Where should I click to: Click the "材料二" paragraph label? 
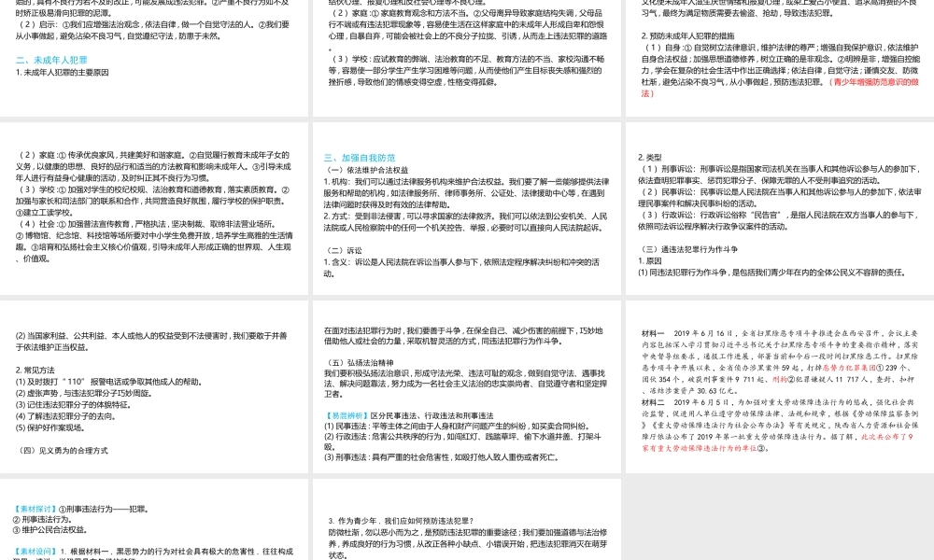[653, 402]
